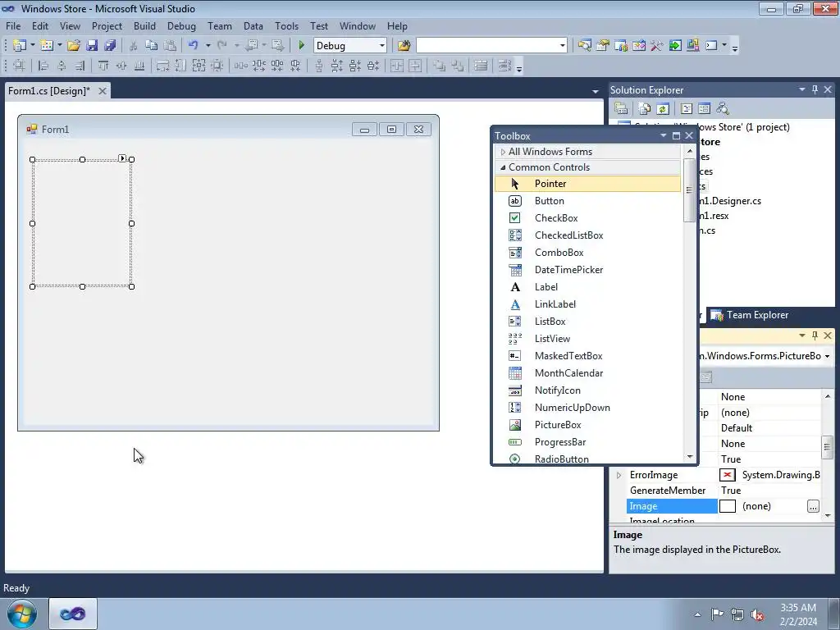Click the Undo arrow icon
Screen dimensions: 840x630
point(194,46)
